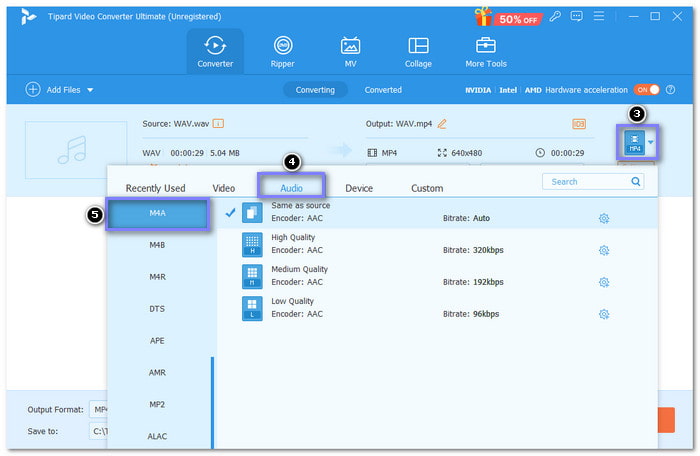700x456 pixels.
Task: Open the Collage tab
Action: tap(418, 51)
